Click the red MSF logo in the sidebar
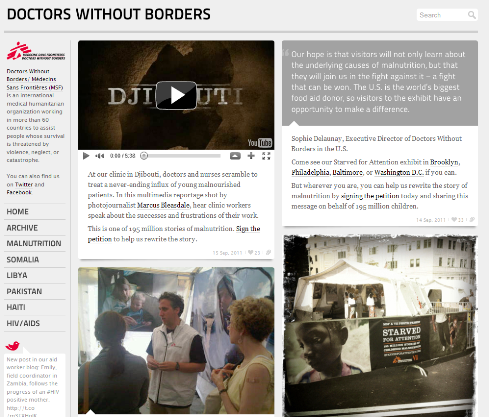The height and width of the screenshot is (417, 489). 36,51
